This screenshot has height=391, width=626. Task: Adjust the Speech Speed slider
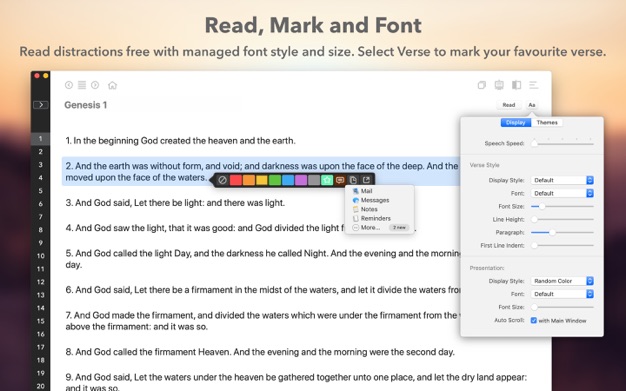click(563, 143)
